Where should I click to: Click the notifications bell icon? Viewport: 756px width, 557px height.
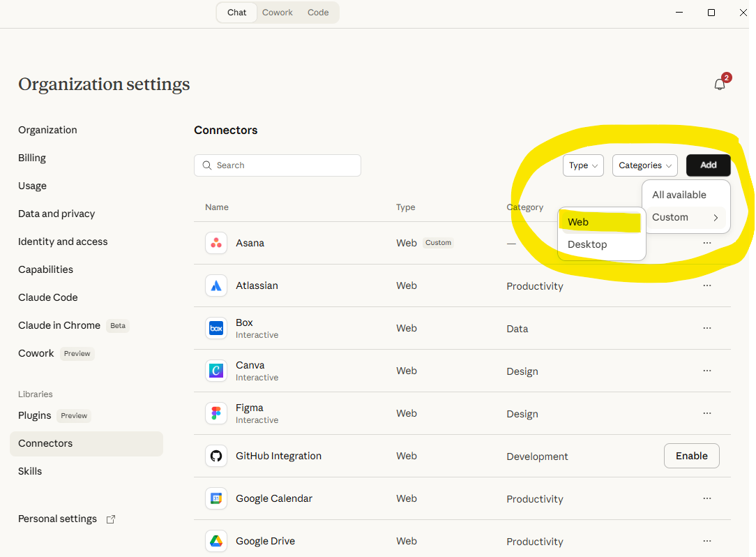[x=720, y=84]
